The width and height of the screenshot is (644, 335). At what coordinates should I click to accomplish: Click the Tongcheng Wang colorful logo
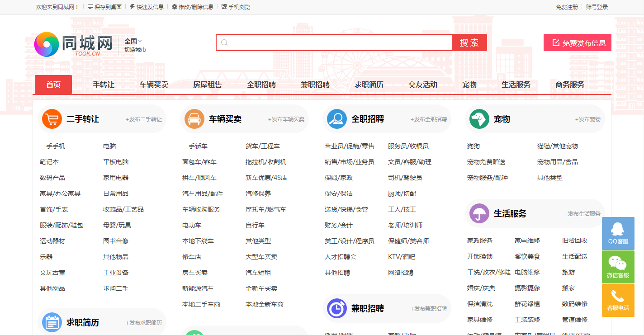coord(47,44)
